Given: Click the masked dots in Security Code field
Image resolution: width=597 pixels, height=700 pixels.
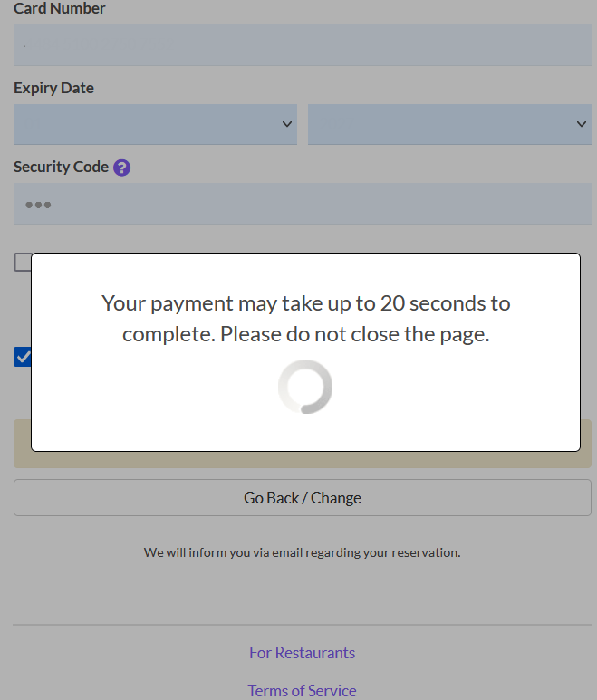Looking at the screenshot, I should pyautogui.click(x=38, y=206).
